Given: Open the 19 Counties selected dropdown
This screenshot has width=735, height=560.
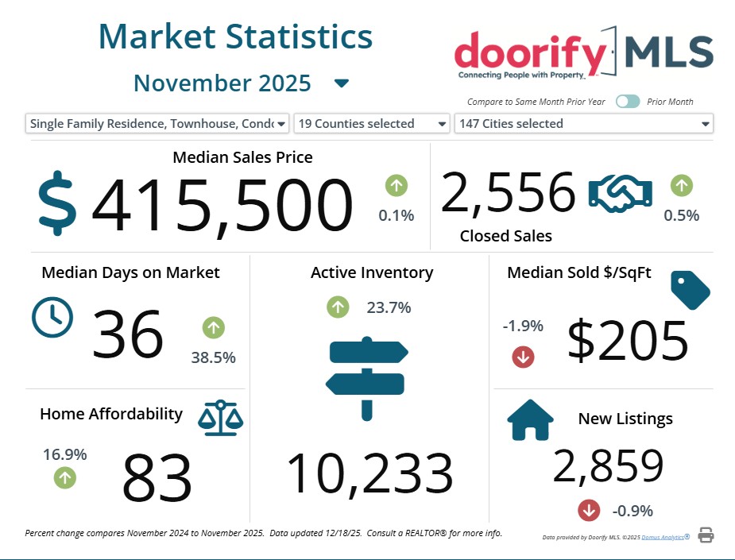Looking at the screenshot, I should [443, 124].
